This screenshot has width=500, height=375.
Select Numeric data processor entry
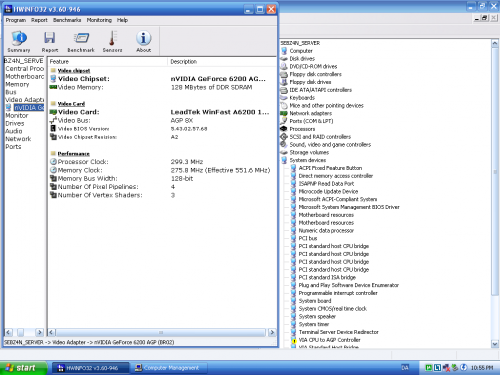[326, 230]
